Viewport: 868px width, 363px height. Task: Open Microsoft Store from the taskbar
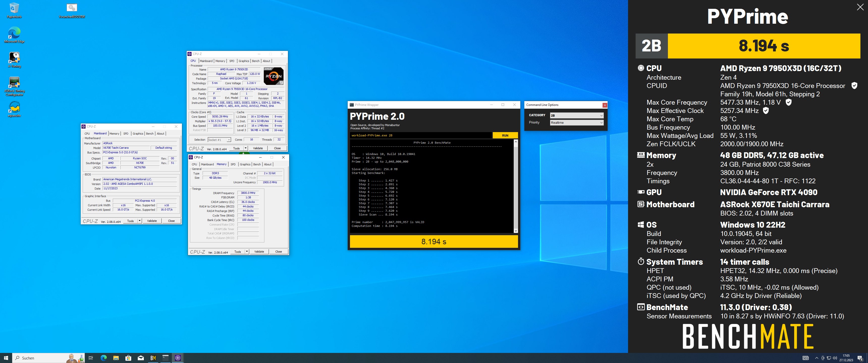tap(128, 358)
